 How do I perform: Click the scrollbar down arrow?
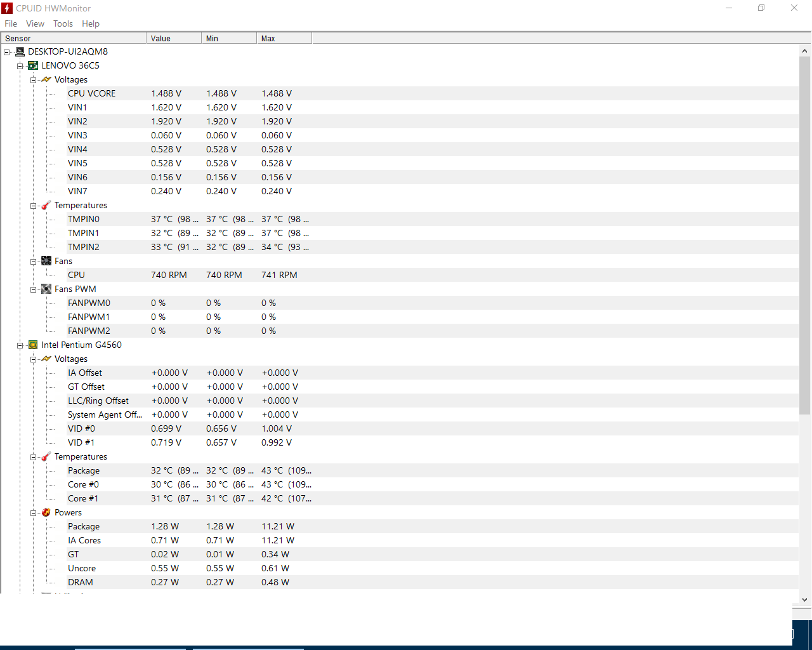pos(805,599)
